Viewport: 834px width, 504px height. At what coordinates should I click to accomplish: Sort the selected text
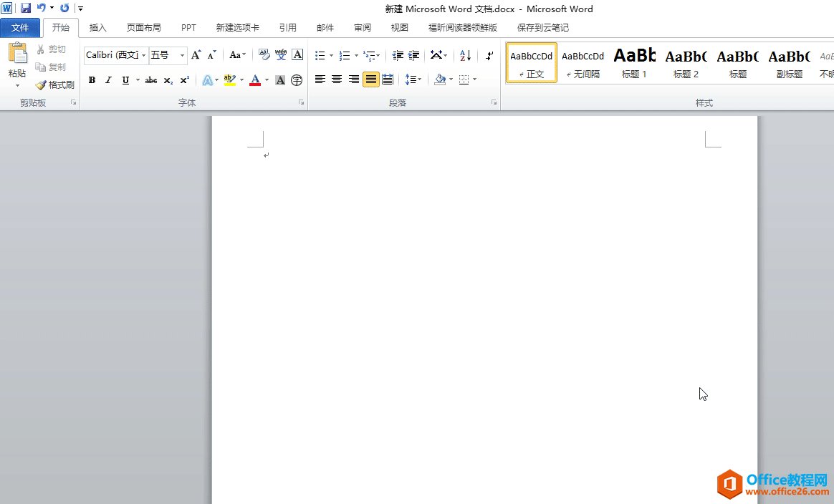[466, 55]
